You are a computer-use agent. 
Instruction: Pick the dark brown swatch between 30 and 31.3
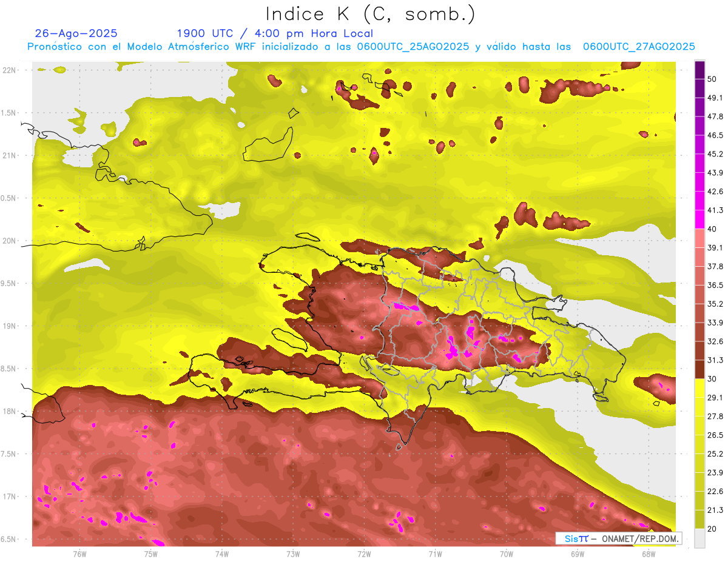pos(699,369)
